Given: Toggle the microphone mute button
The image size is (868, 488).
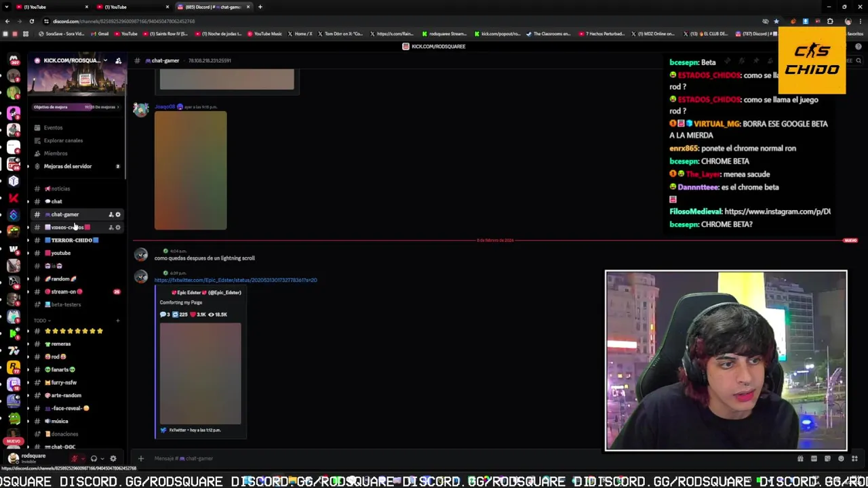Looking at the screenshot, I should [x=75, y=459].
